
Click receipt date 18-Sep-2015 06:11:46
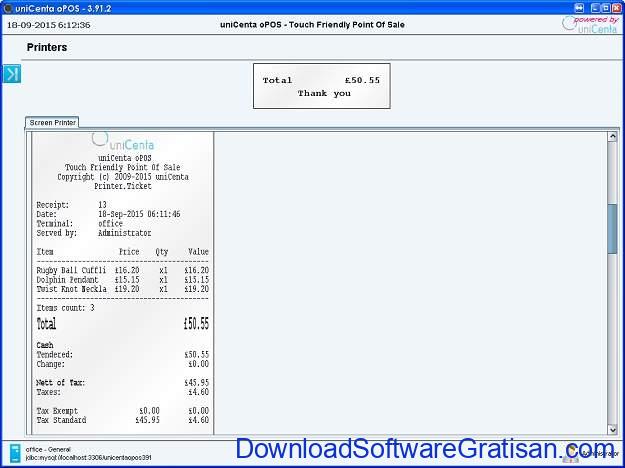(139, 214)
